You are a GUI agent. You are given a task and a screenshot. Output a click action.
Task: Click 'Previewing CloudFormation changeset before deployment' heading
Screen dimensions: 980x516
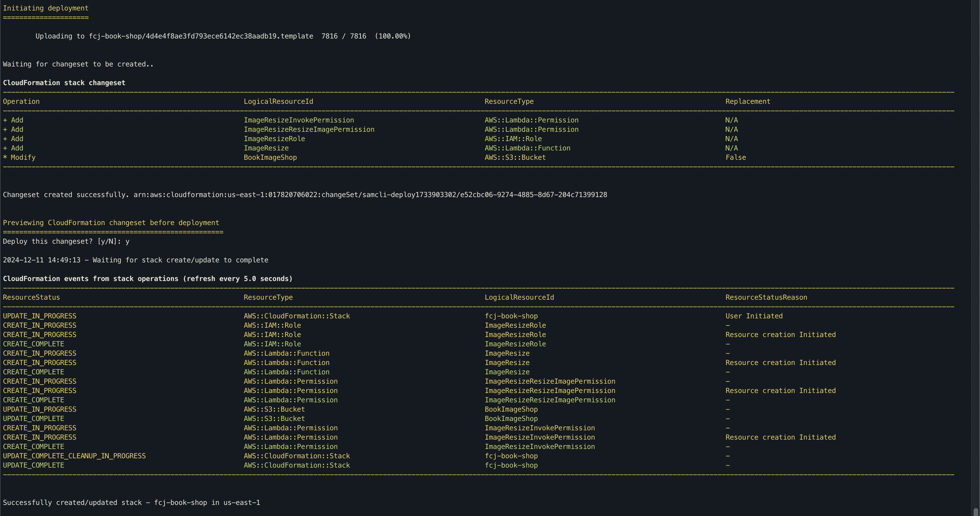tap(111, 223)
